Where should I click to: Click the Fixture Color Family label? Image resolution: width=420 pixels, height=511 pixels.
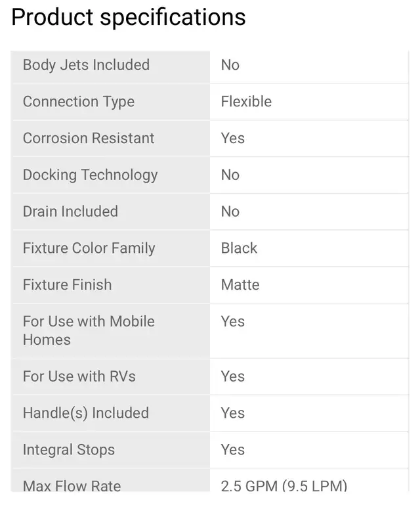tap(89, 248)
